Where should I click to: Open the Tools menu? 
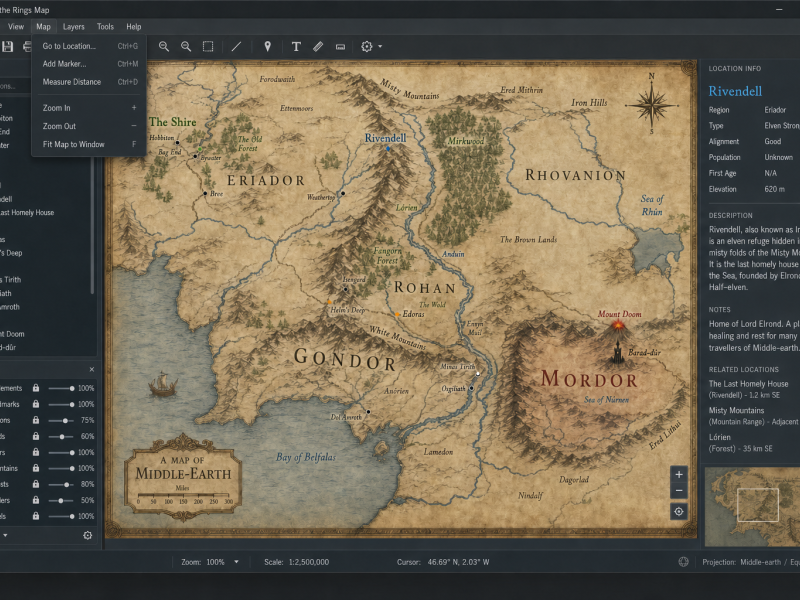point(105,27)
